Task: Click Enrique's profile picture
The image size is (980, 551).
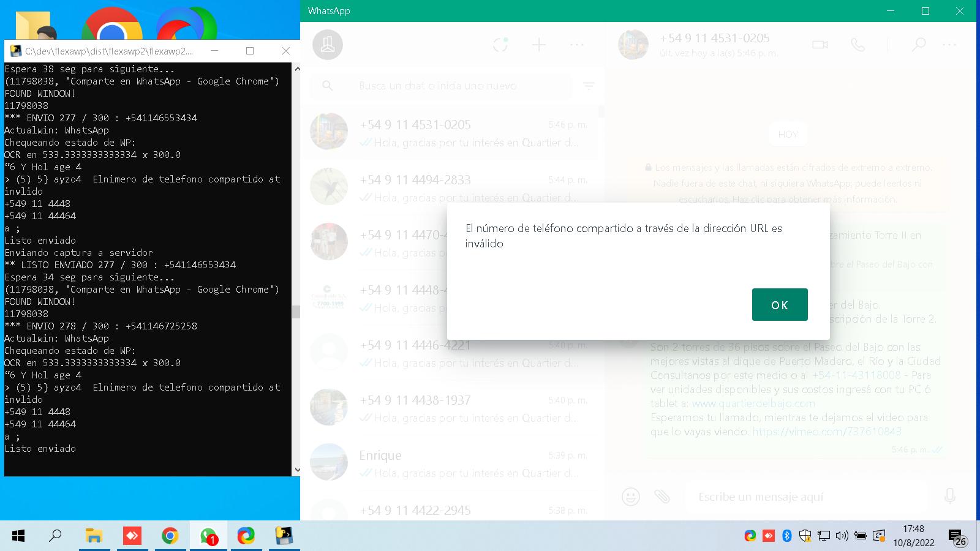Action: tap(329, 462)
